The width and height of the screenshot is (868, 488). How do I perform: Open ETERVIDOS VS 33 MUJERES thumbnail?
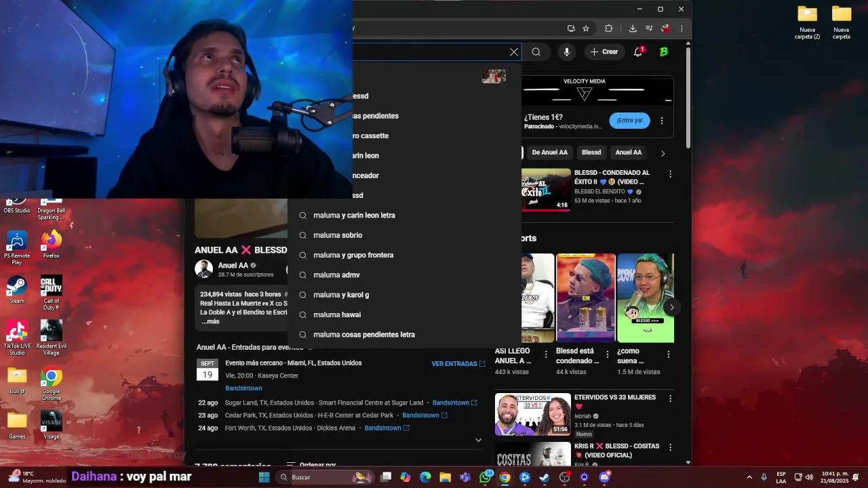coord(533,414)
